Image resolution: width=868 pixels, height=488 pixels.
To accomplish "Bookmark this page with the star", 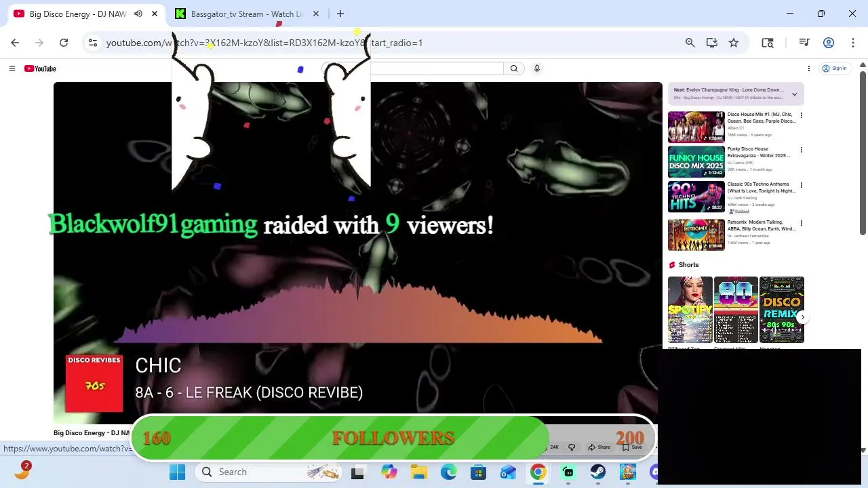I will (734, 43).
